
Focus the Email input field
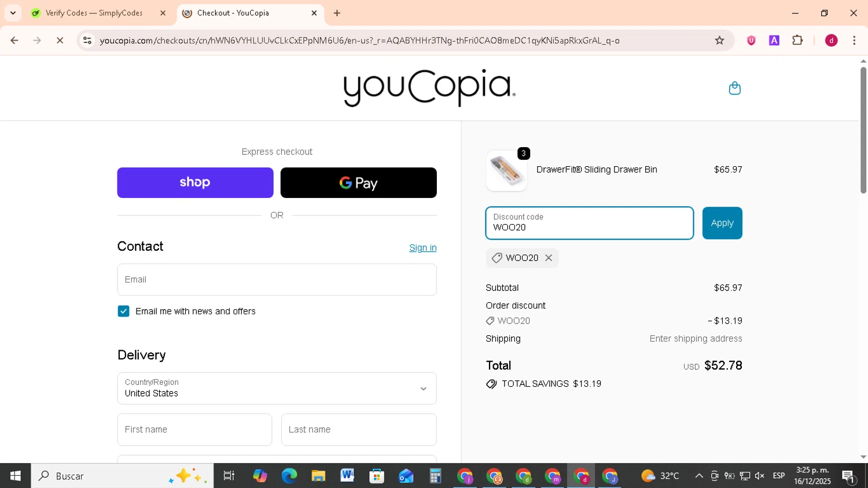(x=277, y=280)
